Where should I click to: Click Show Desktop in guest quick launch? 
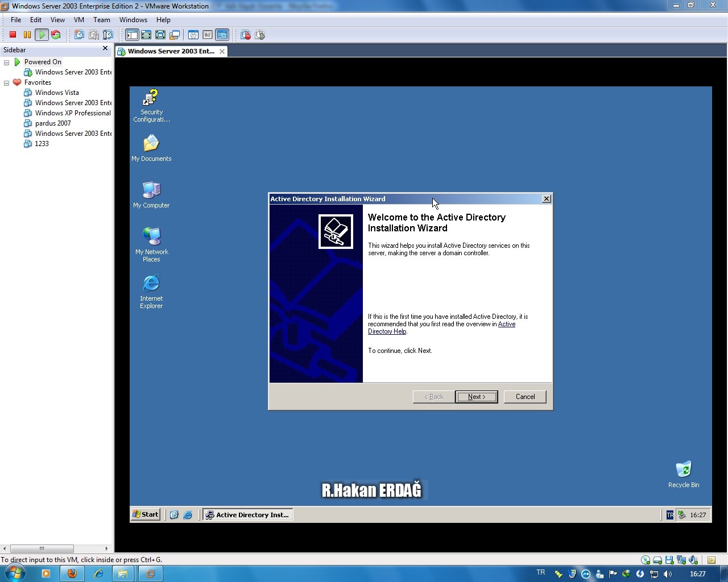[x=174, y=515]
